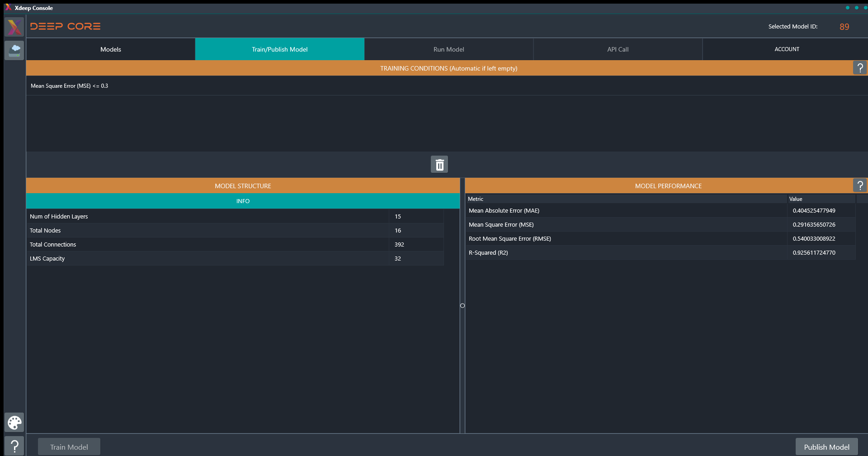
Task: Select the Root Mean Square Error (RMSE) row
Action: pyautogui.click(x=660, y=238)
